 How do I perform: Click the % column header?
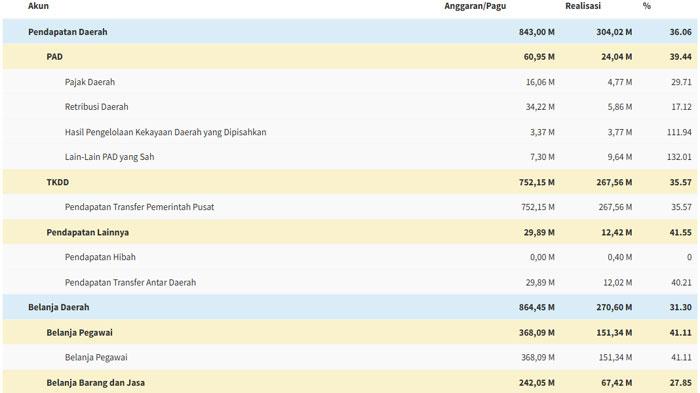(646, 6)
